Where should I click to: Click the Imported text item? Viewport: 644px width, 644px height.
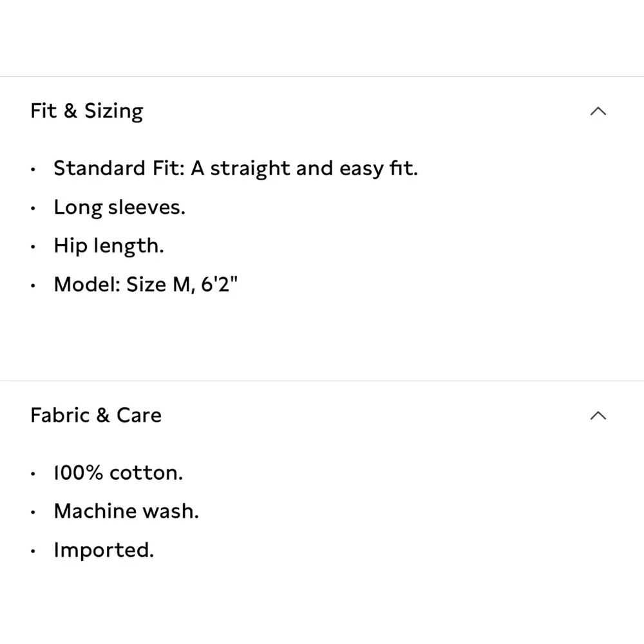(104, 551)
